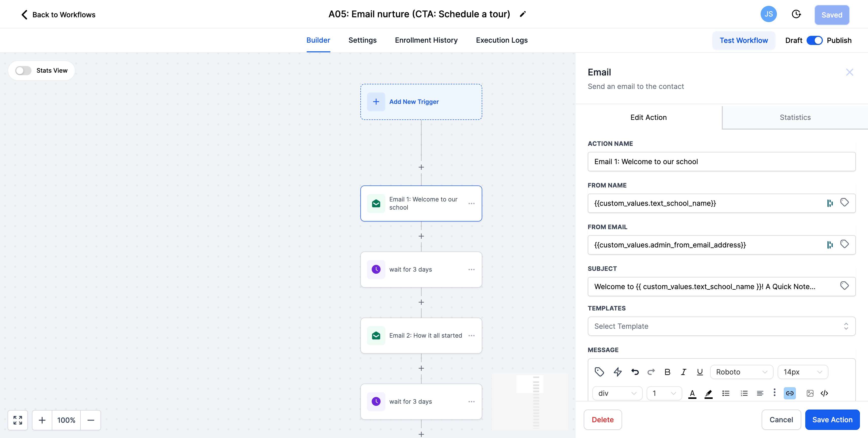Toggle the Draft/Publish switch

point(814,40)
